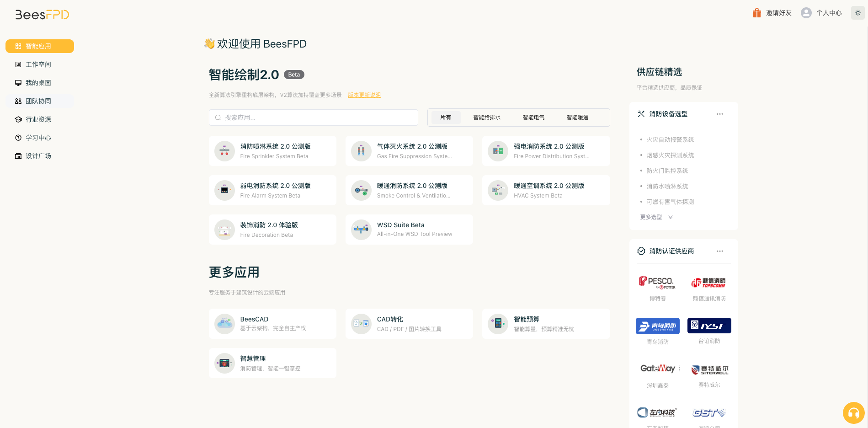The width and height of the screenshot is (868, 428).
Task: Open the 学习中心 sidebar item
Action: [39, 137]
